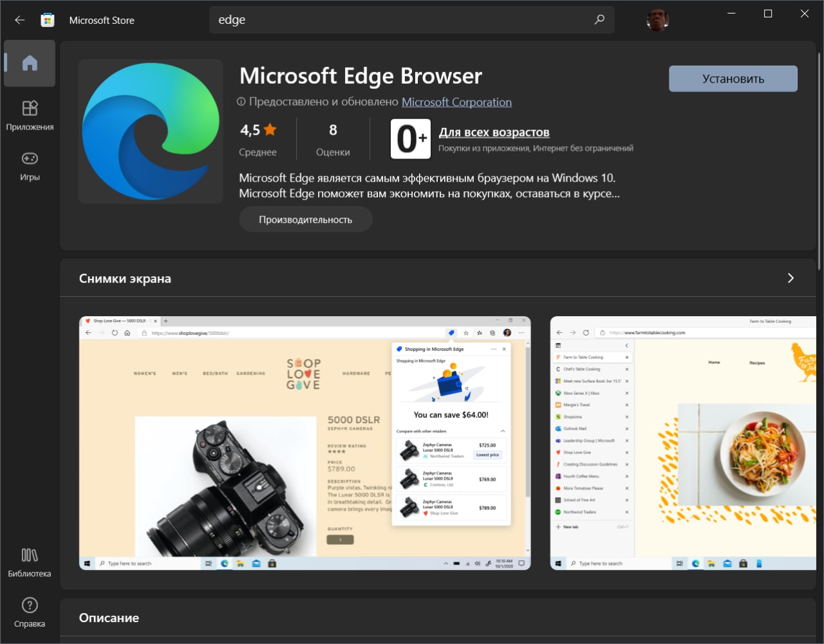This screenshot has height=644, width=824.
Task: Click the Производительность category tag
Action: (305, 220)
